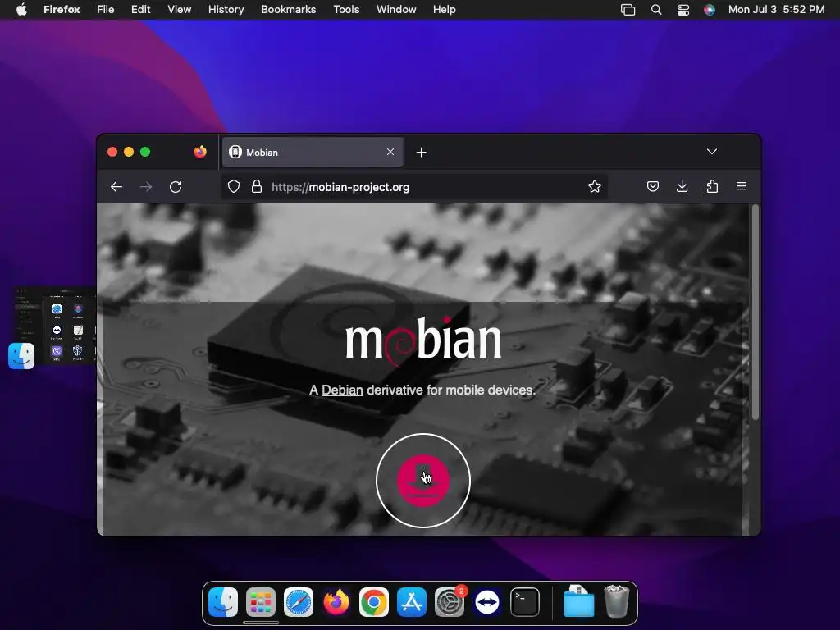Expand the list all tabs chevron
The height and width of the screenshot is (630, 840).
tap(711, 152)
